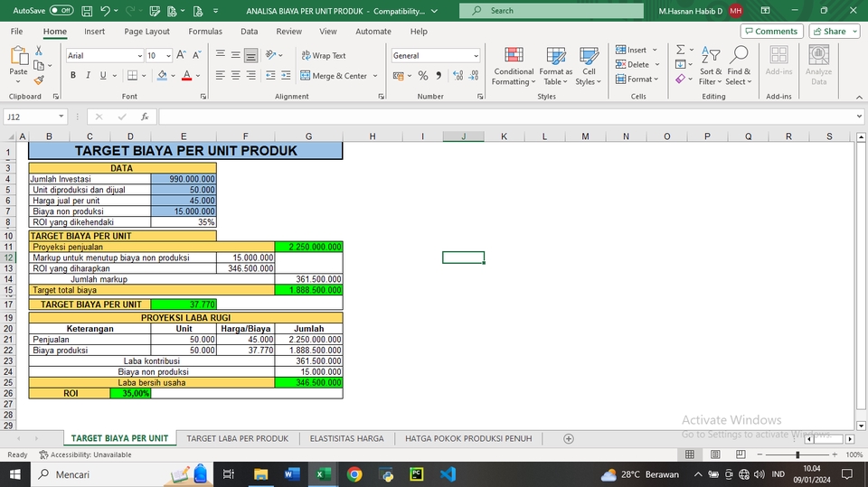Open Find & Select menu
The width and height of the screenshot is (868, 487).
pyautogui.click(x=739, y=67)
